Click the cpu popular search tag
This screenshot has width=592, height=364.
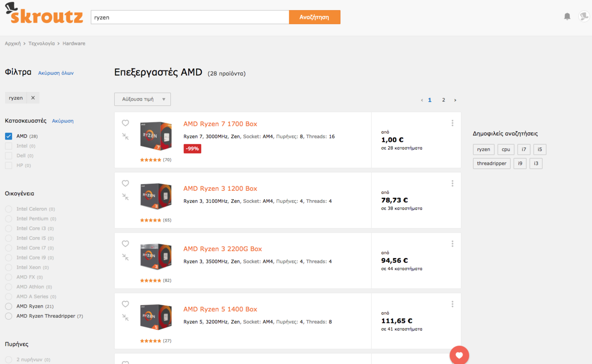[x=506, y=149]
